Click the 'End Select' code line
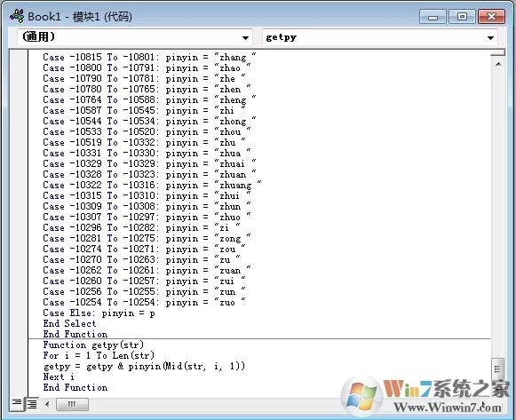Image resolution: width=516 pixels, height=420 pixels. coord(69,323)
